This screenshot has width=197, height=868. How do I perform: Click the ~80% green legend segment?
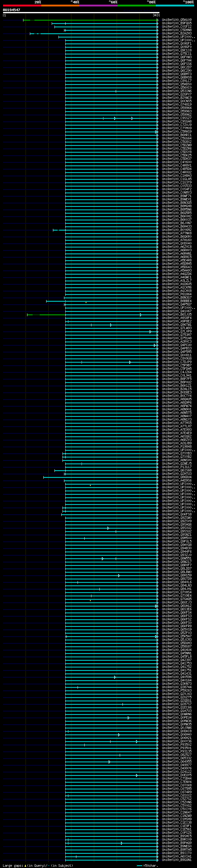(x=137, y=6)
